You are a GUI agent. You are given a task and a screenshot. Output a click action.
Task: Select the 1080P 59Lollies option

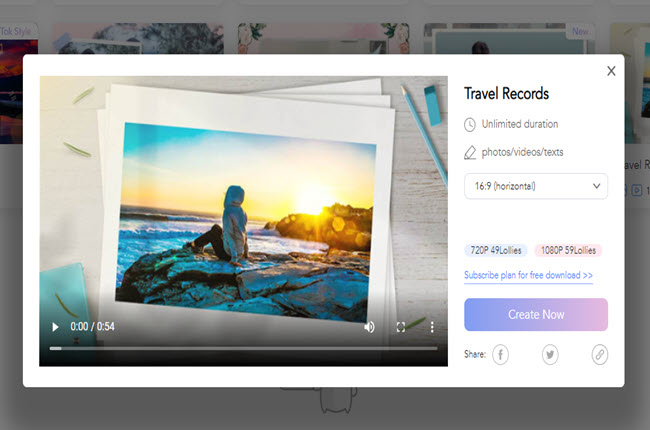pyautogui.click(x=568, y=250)
